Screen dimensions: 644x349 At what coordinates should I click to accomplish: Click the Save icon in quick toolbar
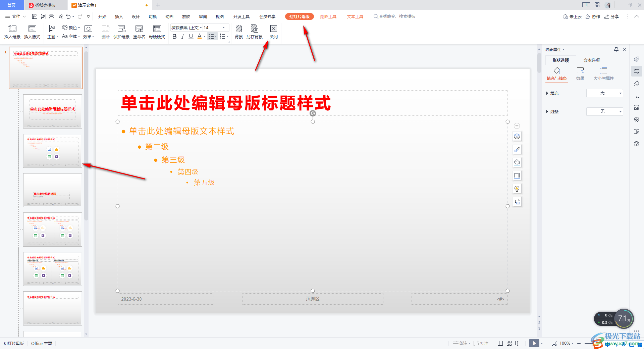pos(35,16)
